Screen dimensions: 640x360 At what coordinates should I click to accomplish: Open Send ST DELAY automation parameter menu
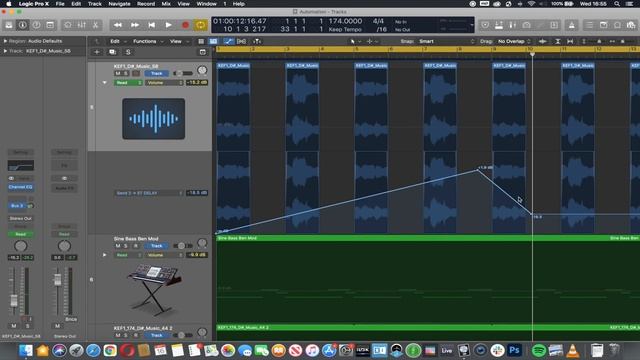click(149, 193)
